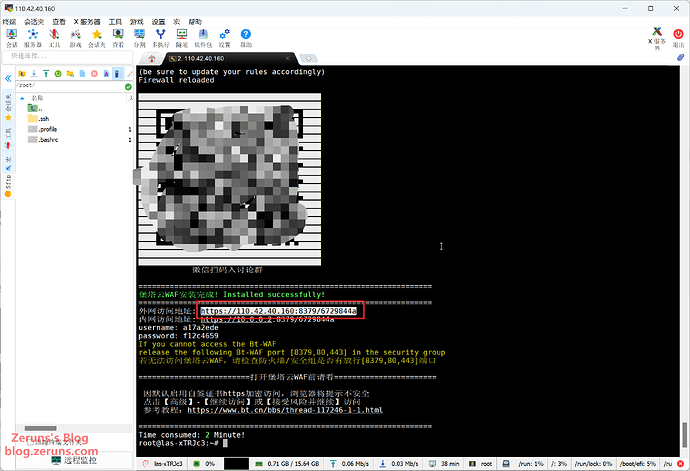690x471 pixels.
Task: Click the paperclip icon beside the tabs
Action: point(680,58)
